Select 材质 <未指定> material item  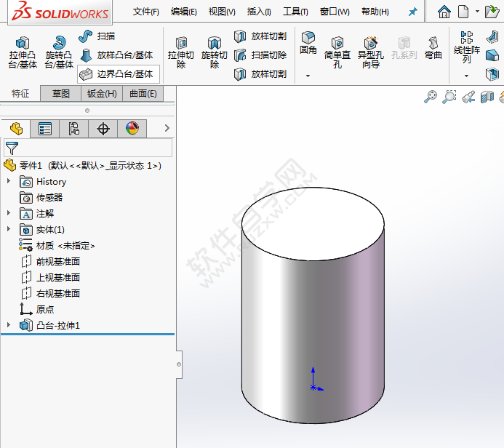click(x=57, y=246)
